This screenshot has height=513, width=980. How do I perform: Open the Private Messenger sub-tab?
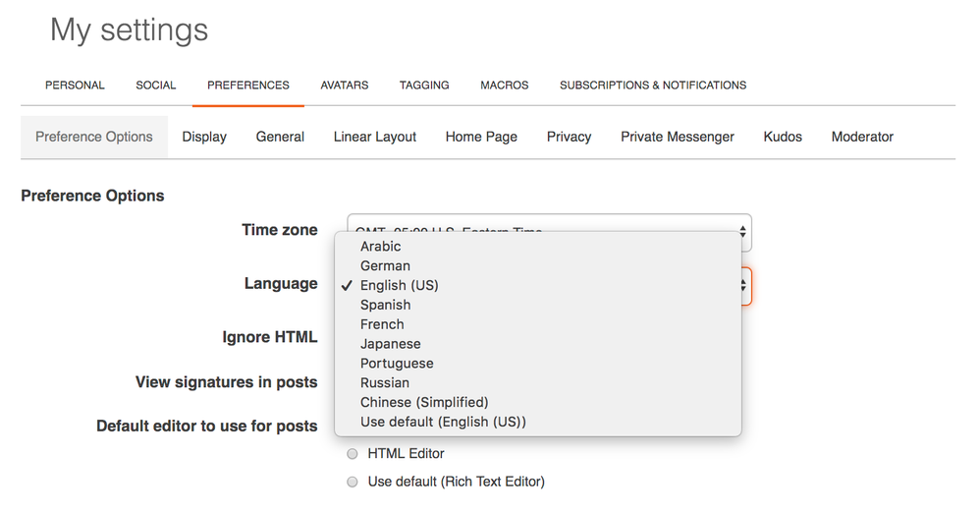coord(677,137)
